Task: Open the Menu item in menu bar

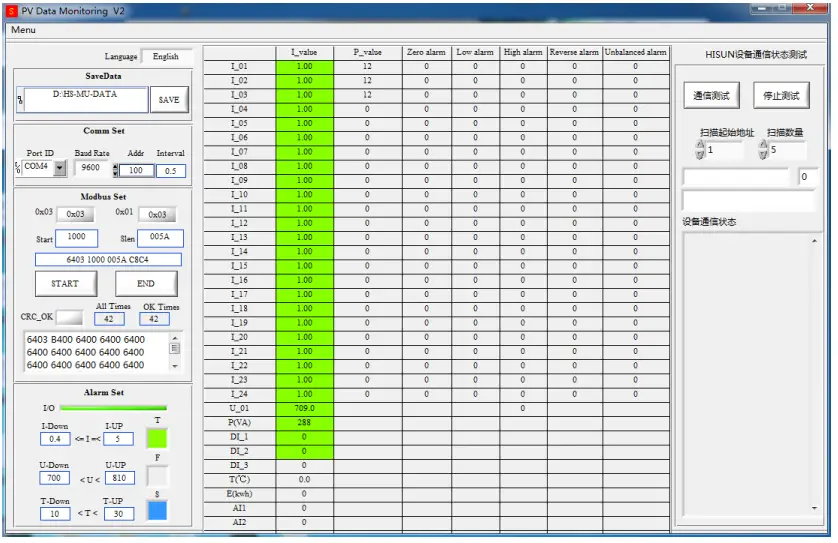Action: [x=24, y=30]
